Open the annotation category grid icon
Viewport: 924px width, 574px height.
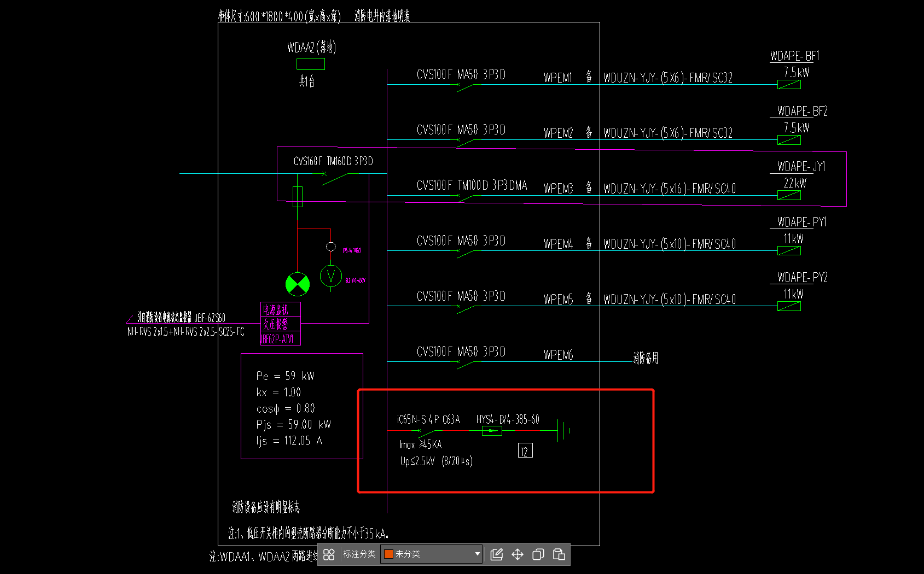coord(329,554)
